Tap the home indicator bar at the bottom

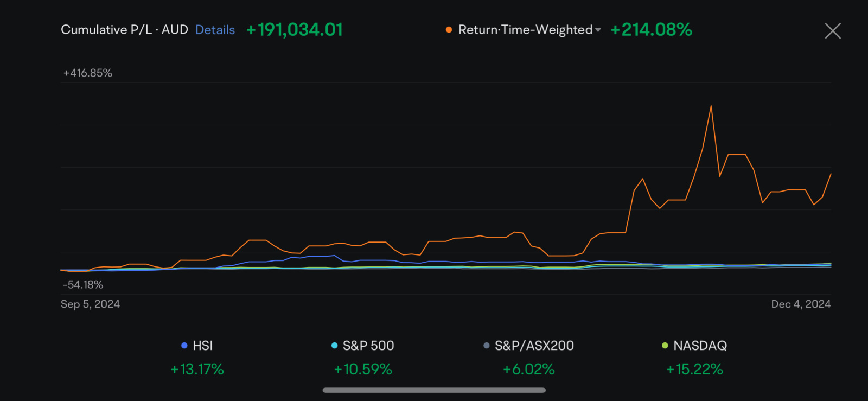(x=434, y=390)
